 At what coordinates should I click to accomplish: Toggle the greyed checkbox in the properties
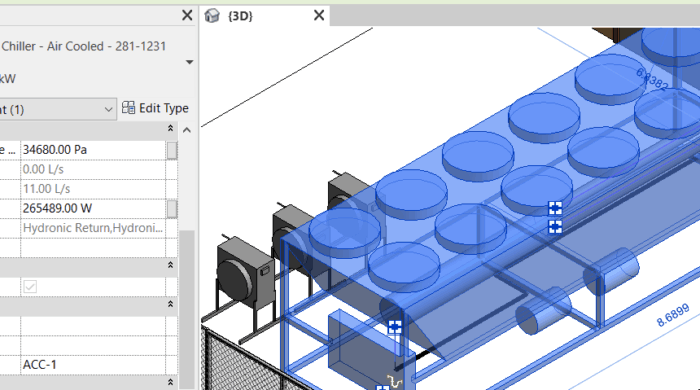coord(30,286)
